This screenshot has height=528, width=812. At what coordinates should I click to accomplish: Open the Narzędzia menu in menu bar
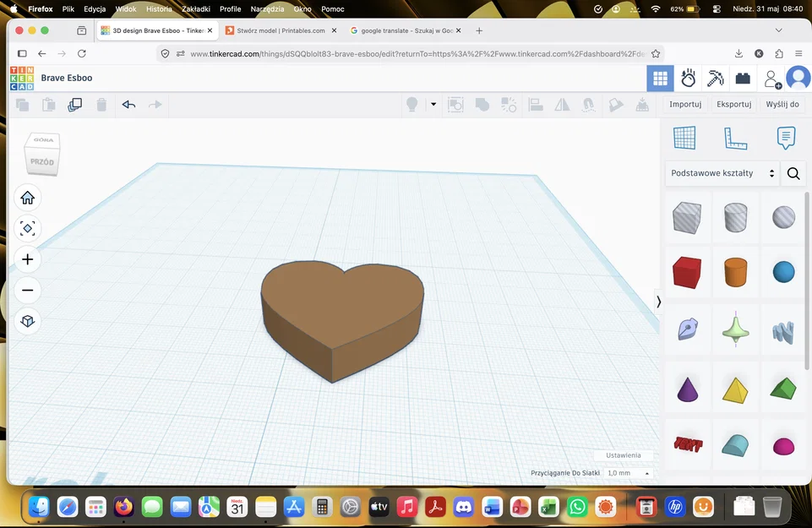click(x=267, y=9)
